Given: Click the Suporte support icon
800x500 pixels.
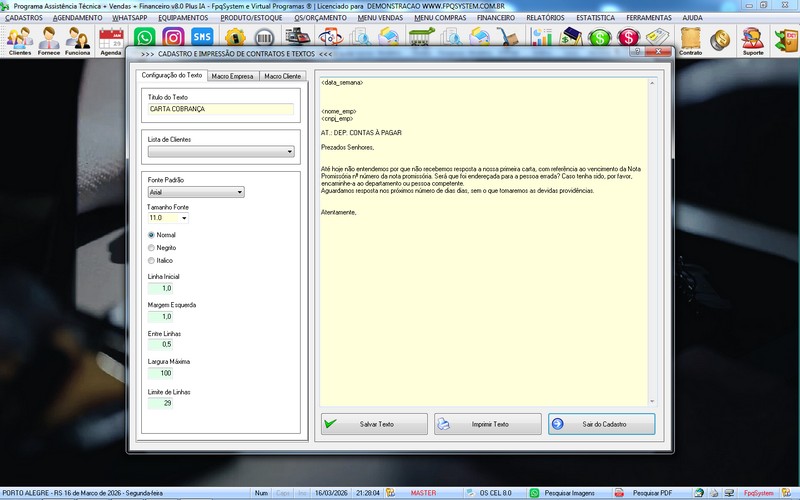Looking at the screenshot, I should (752, 41).
